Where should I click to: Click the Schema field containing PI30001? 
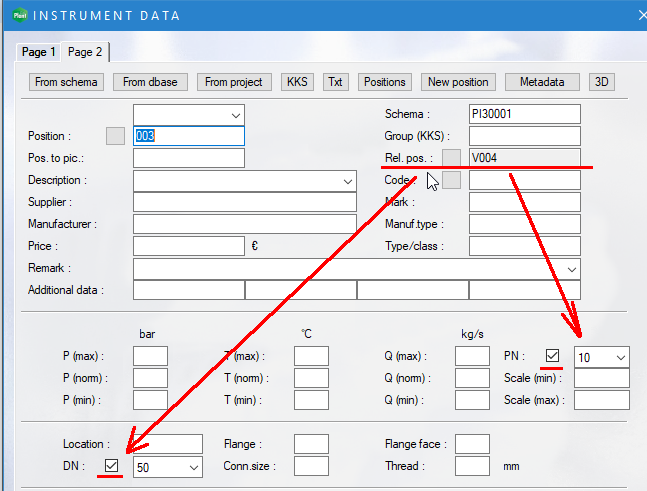click(x=524, y=114)
